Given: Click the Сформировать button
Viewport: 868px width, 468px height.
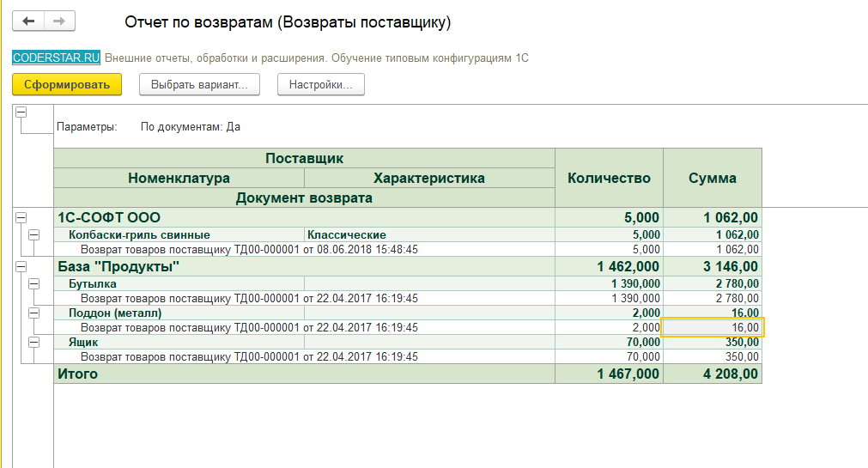Looking at the screenshot, I should tap(67, 85).
